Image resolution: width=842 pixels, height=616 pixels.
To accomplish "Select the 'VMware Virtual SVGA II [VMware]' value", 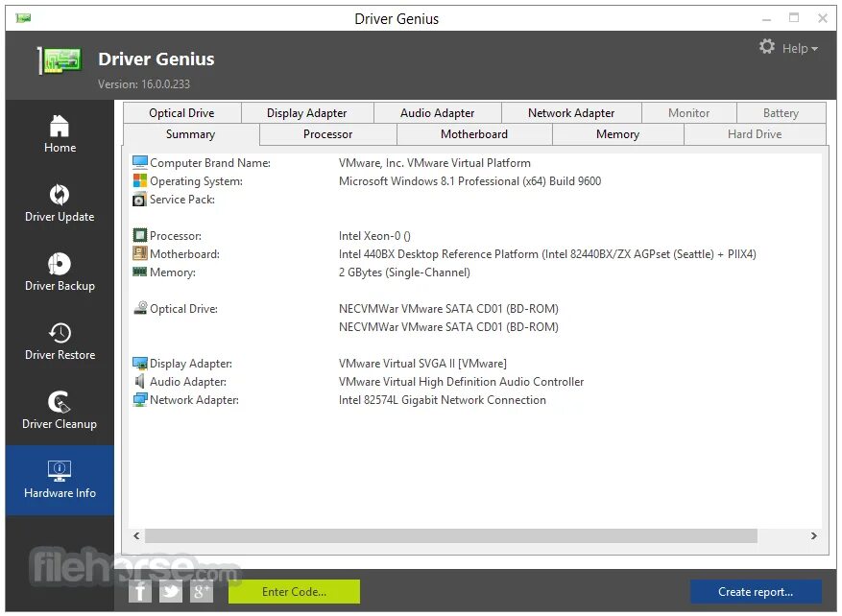I will pos(422,364).
